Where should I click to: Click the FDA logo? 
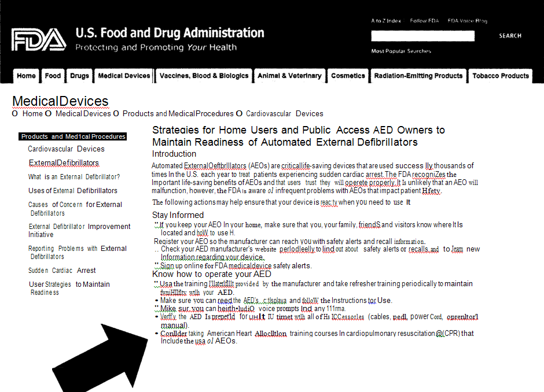click(x=39, y=39)
